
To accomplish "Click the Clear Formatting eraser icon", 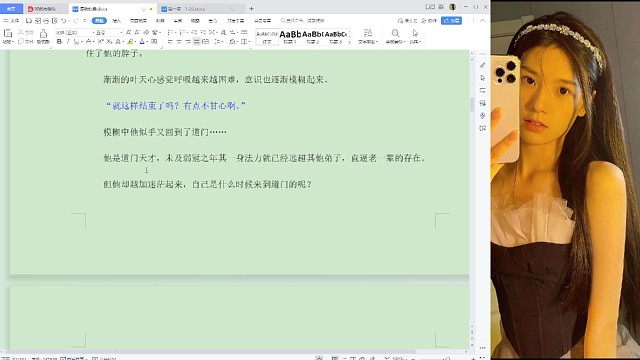I will click(146, 32).
